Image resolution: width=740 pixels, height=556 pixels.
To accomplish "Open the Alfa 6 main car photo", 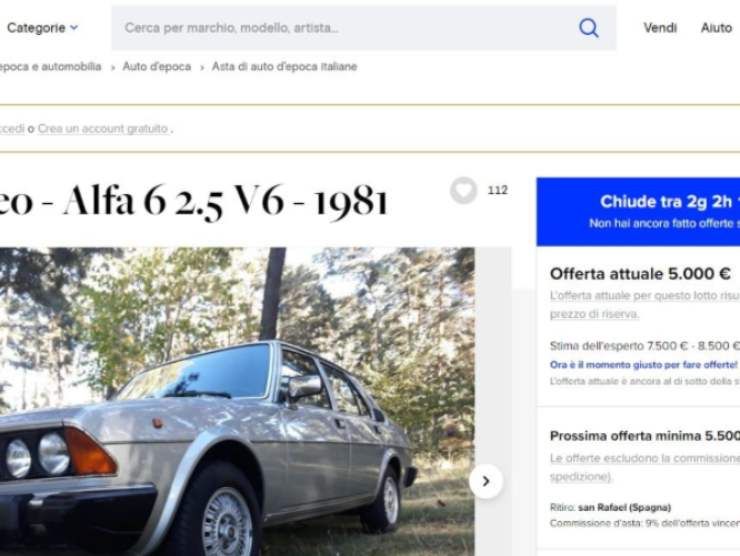I will click(237, 401).
